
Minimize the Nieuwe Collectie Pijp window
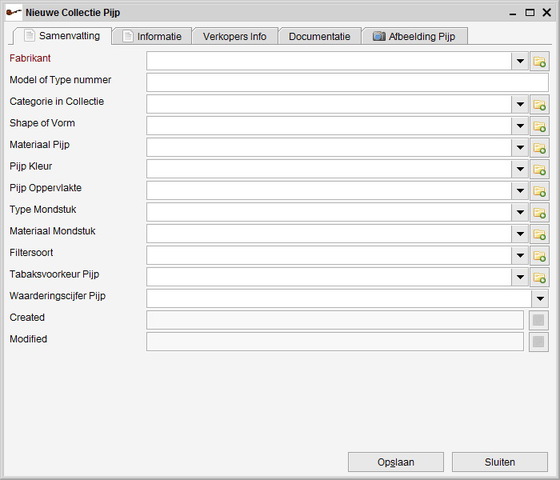[x=513, y=13]
